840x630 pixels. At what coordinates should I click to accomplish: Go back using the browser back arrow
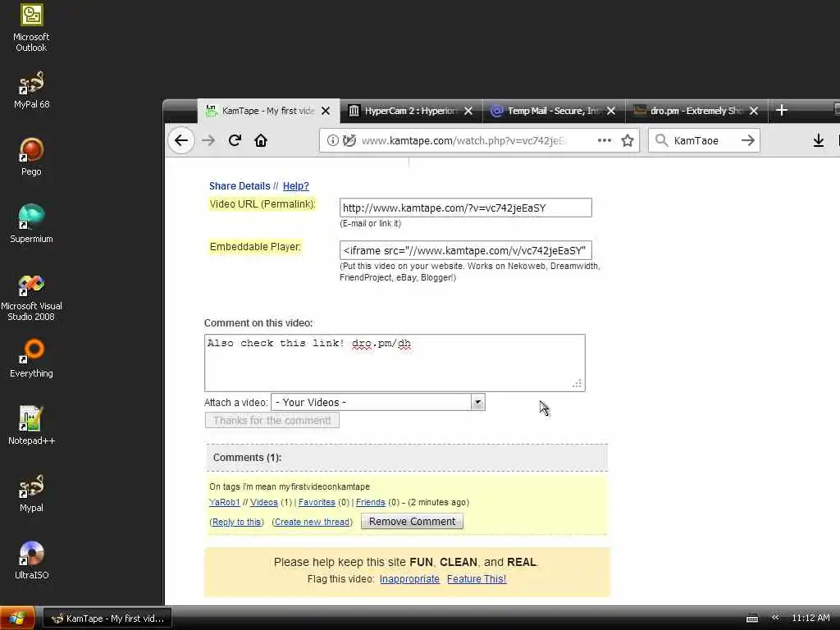pyautogui.click(x=181, y=140)
